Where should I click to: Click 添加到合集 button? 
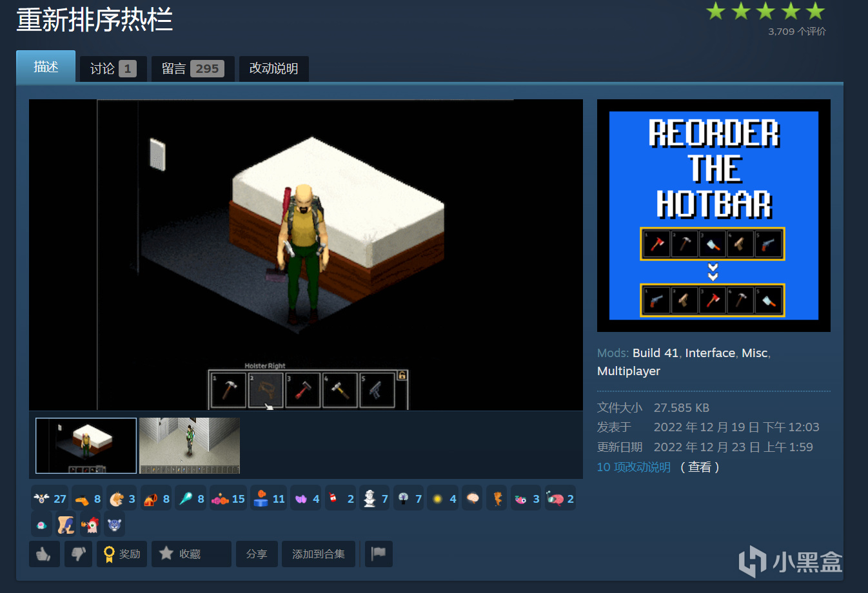point(319,554)
